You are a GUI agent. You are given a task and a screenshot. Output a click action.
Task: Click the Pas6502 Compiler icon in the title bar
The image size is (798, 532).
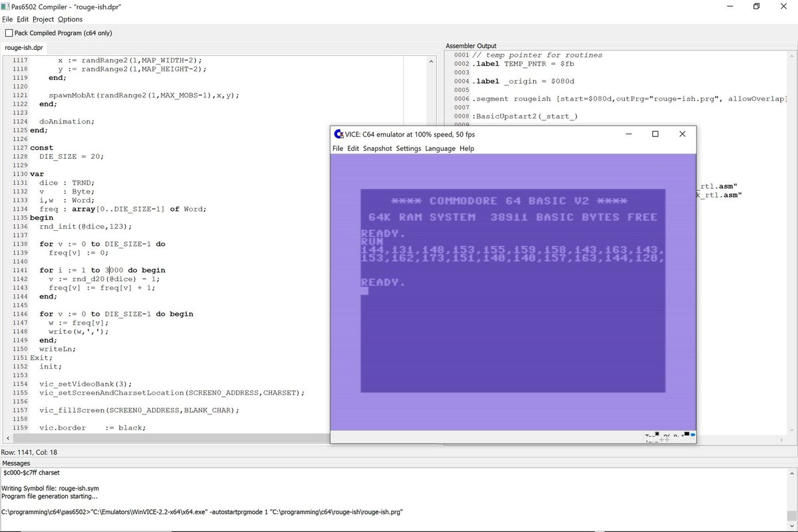tap(6, 6)
